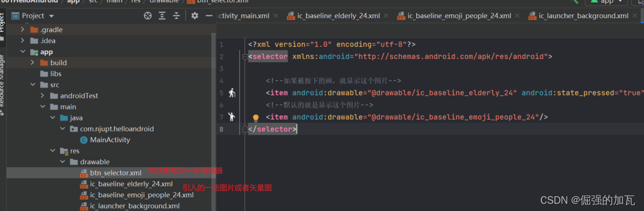Select btn_selector.xml in the drawable folder
Screen dimensions: 644x211
click(115, 173)
